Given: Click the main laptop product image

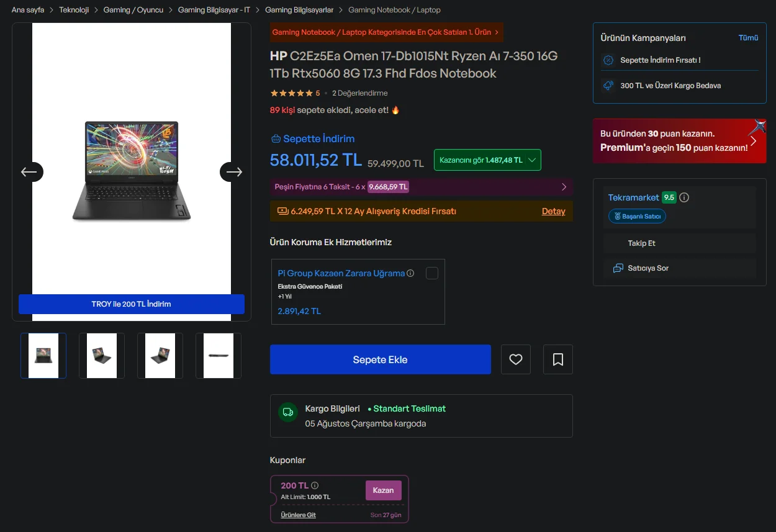Looking at the screenshot, I should pyautogui.click(x=132, y=171).
